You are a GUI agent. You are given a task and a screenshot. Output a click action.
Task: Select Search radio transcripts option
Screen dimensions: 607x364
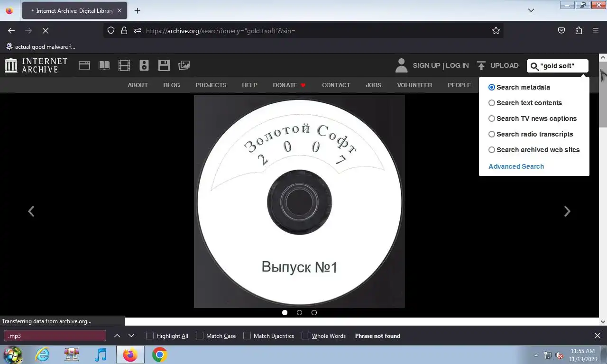point(492,134)
